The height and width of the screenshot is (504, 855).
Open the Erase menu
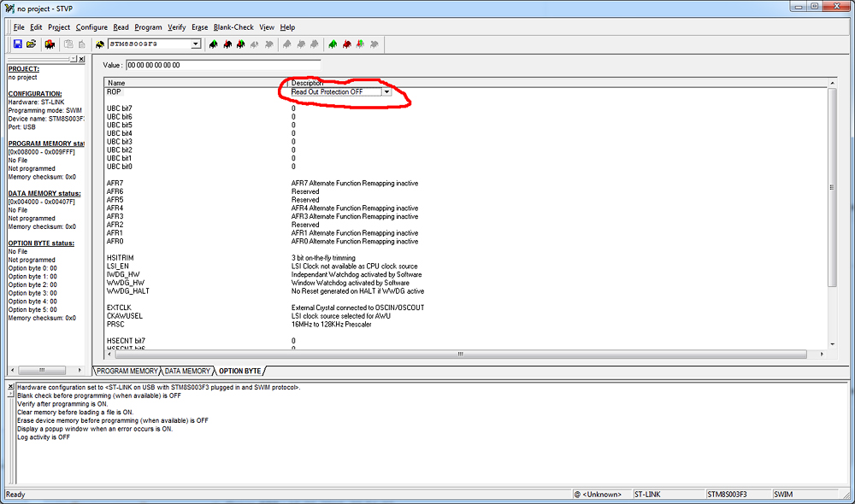199,27
